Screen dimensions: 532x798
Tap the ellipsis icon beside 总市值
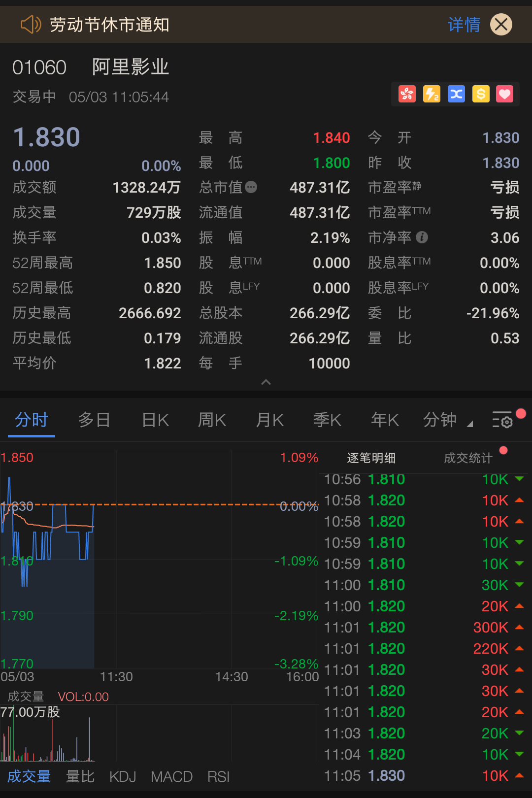[x=251, y=187]
